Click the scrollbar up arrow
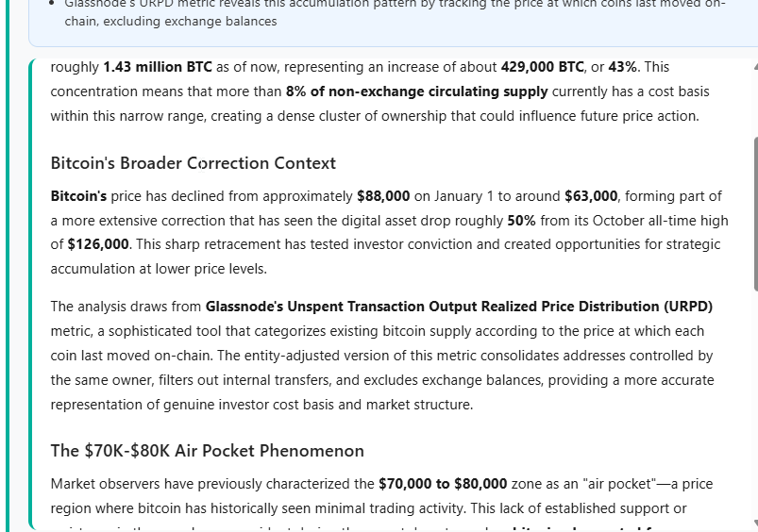The image size is (758, 532). pos(754,67)
